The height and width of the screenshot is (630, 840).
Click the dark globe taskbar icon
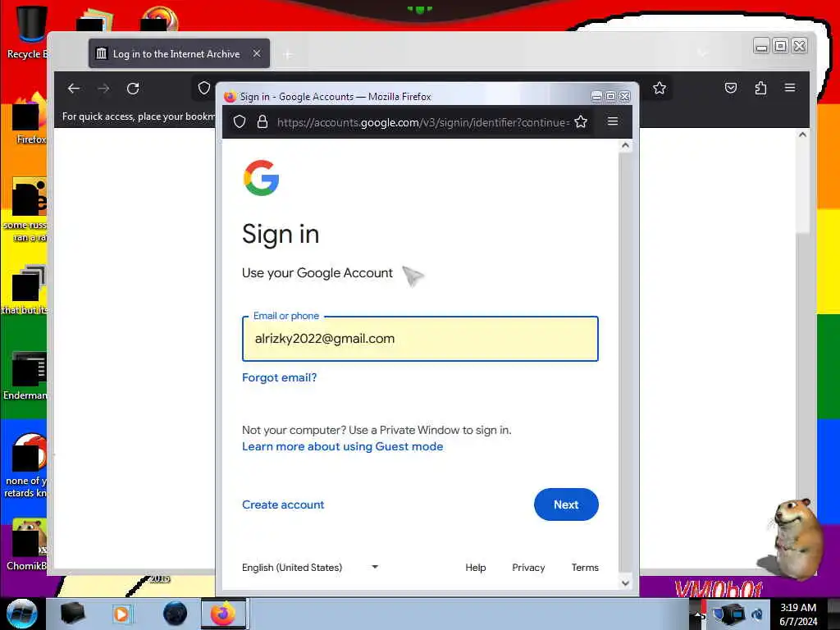point(175,614)
